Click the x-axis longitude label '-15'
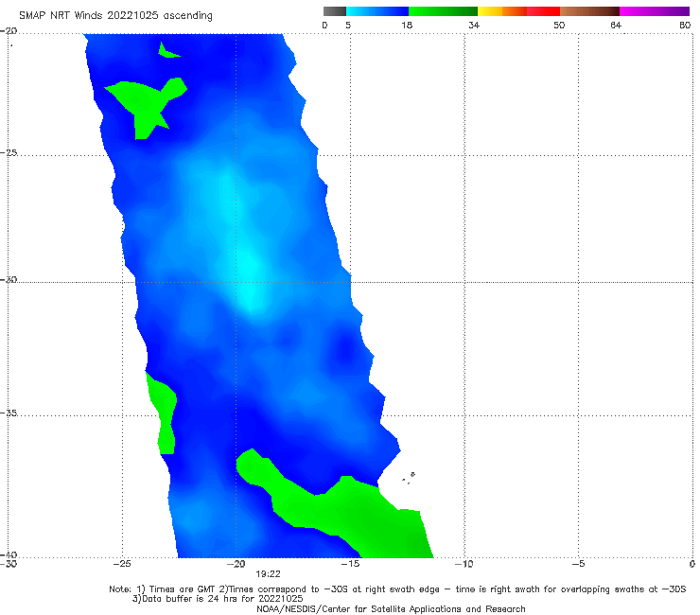The width and height of the screenshot is (700, 615). tap(350, 564)
